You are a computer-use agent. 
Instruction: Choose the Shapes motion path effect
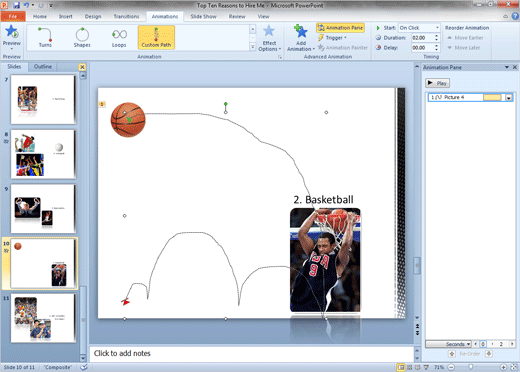pyautogui.click(x=82, y=37)
